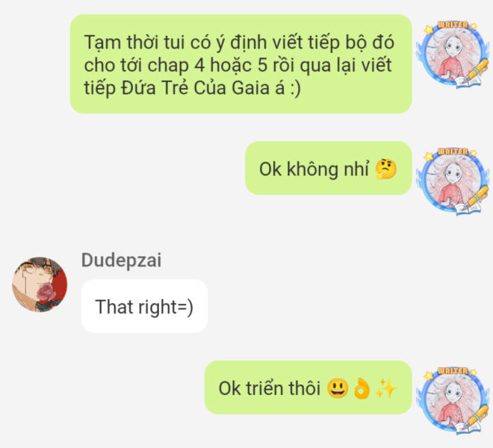Click the pencil icon on the top avatar
The image size is (493, 448).
(476, 71)
